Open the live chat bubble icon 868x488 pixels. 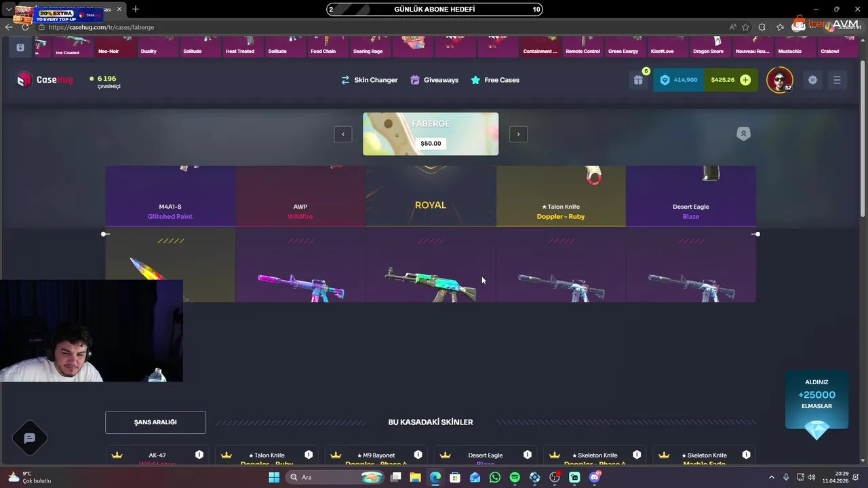(29, 439)
